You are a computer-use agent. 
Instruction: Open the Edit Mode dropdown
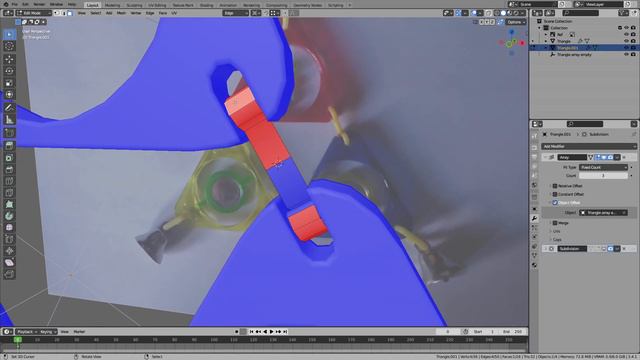[33, 13]
